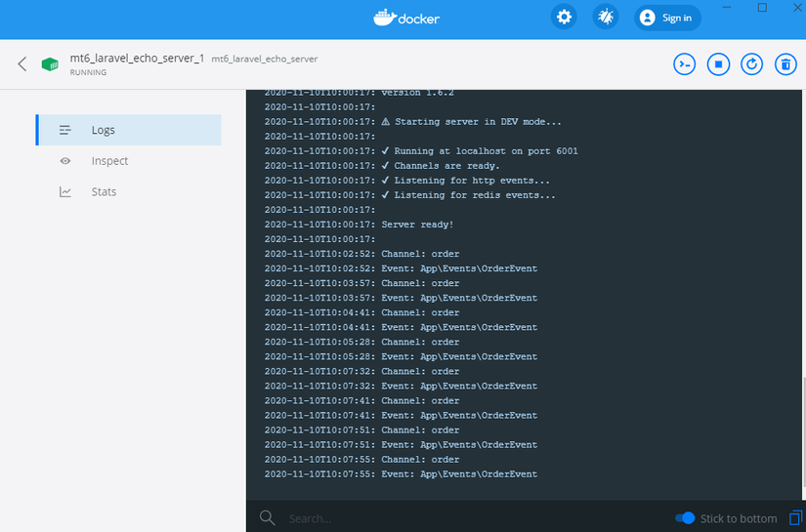Click the troubleshoot bug icon
The height and width of the screenshot is (532, 806).
(x=606, y=17)
